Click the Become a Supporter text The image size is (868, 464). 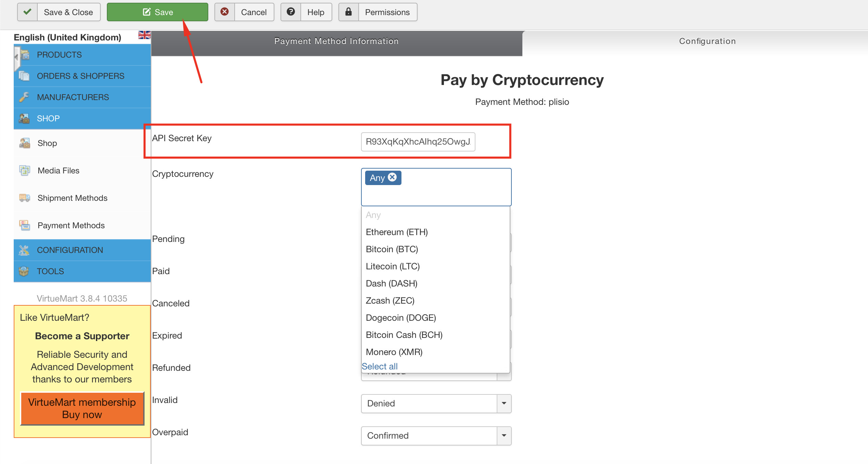click(x=82, y=336)
